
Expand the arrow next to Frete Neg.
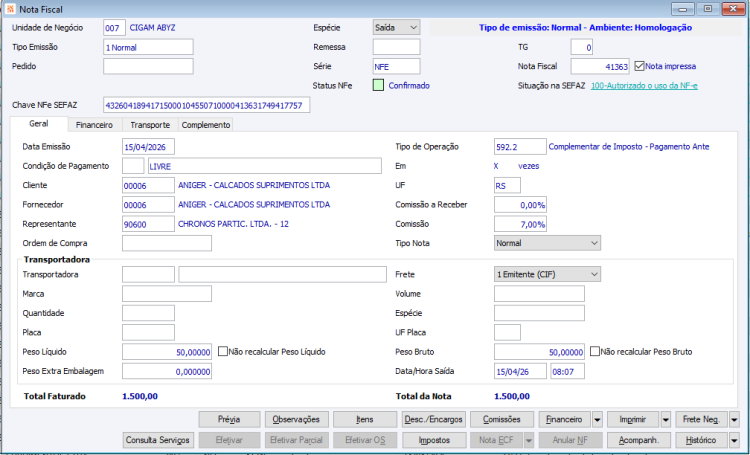(x=734, y=420)
